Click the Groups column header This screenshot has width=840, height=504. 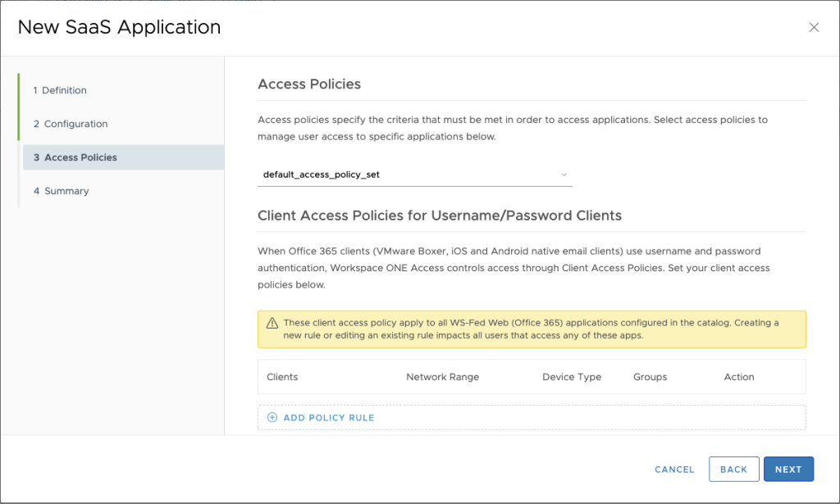pos(650,377)
